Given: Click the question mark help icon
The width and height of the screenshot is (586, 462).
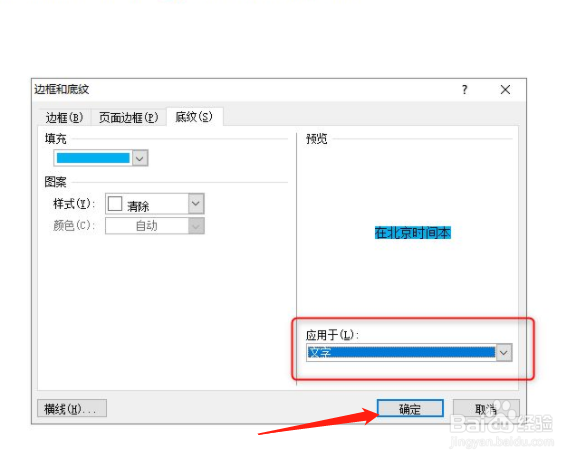Looking at the screenshot, I should coord(464,90).
